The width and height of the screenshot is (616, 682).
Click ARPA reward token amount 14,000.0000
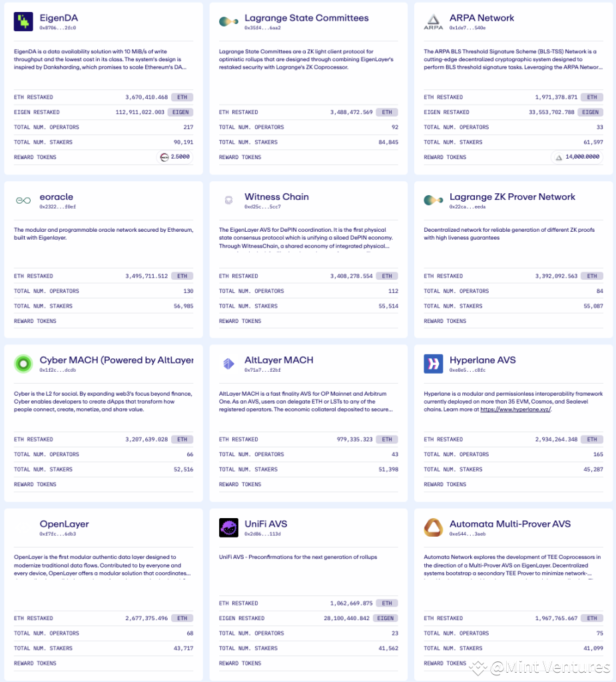583,157
